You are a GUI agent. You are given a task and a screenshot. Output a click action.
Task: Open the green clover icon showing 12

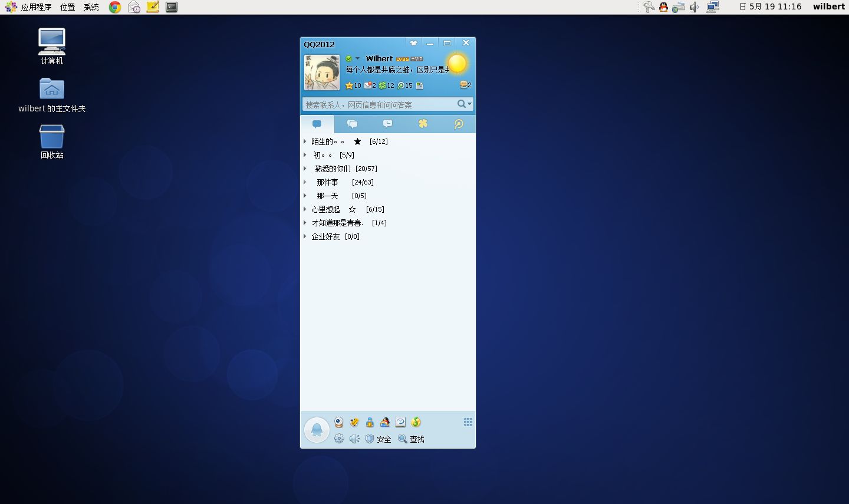tap(386, 85)
